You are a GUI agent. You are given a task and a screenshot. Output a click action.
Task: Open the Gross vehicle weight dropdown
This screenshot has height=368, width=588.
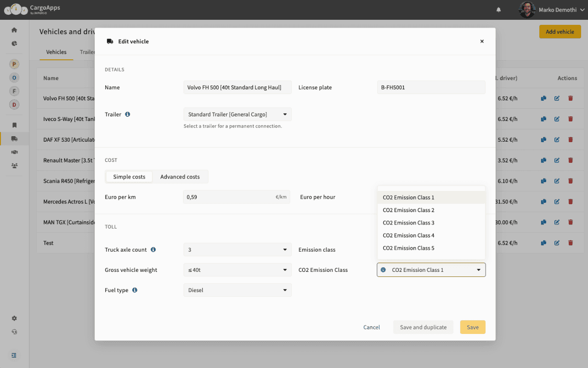pyautogui.click(x=237, y=270)
